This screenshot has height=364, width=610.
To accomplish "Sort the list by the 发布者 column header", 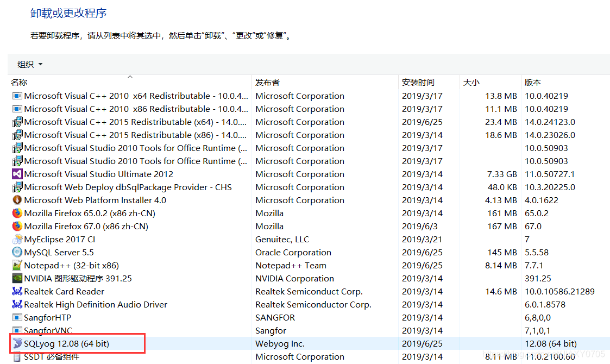I will [x=267, y=82].
